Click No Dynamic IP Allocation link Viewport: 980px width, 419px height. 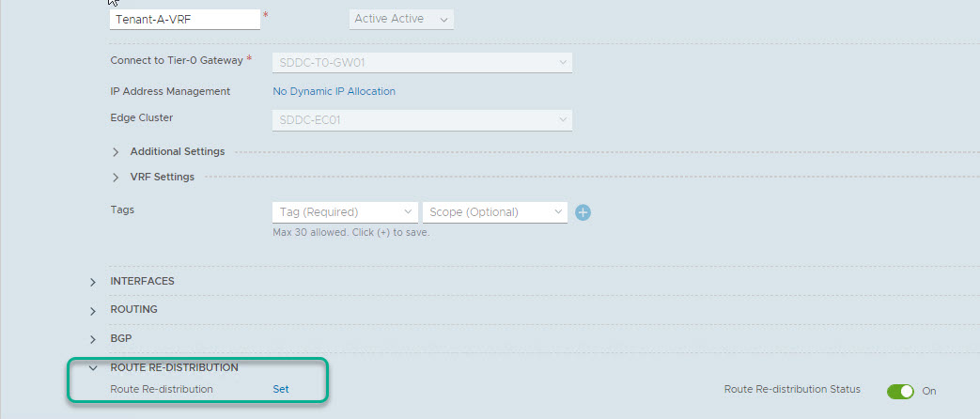[334, 91]
